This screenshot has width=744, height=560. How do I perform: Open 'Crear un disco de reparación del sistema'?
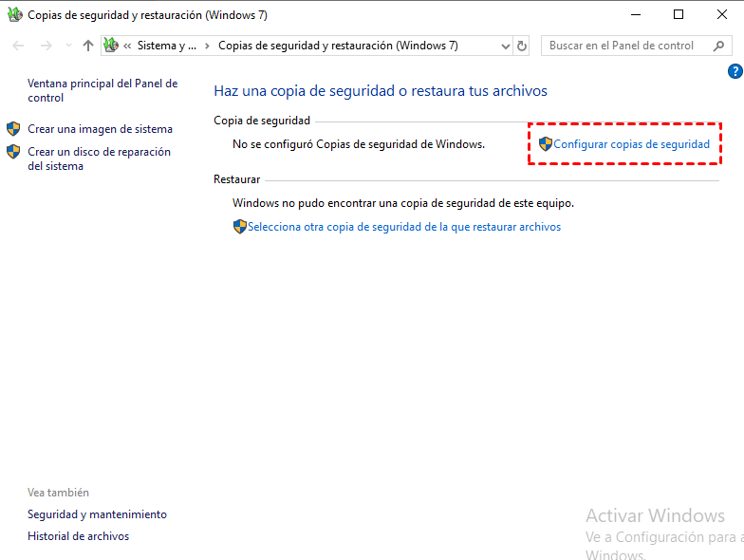click(x=99, y=159)
